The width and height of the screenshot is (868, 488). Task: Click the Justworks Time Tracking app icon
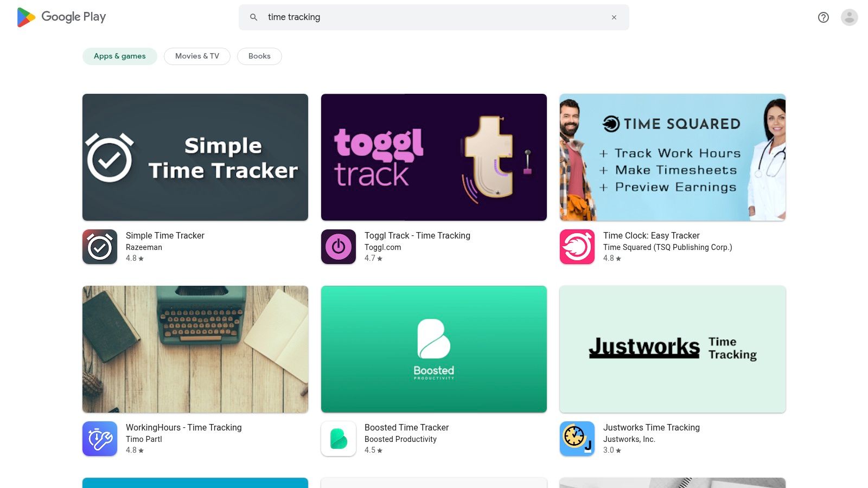577,439
